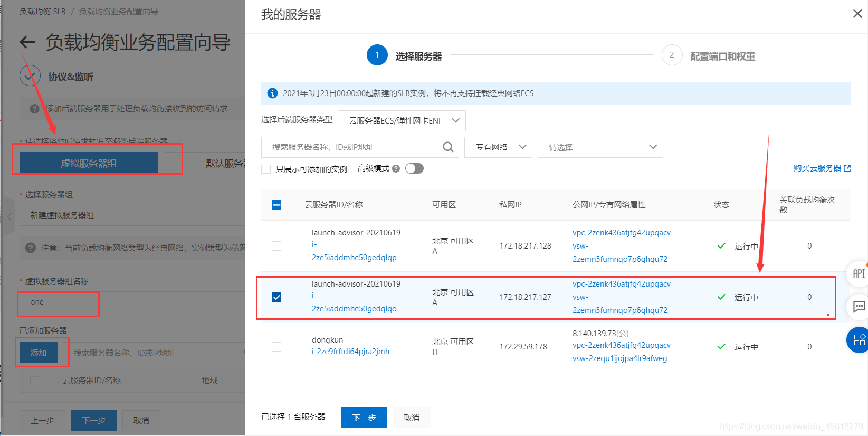Focus the 虚拟服务器组名称 field containing one
Viewport: 868px width, 436px height.
pos(132,302)
